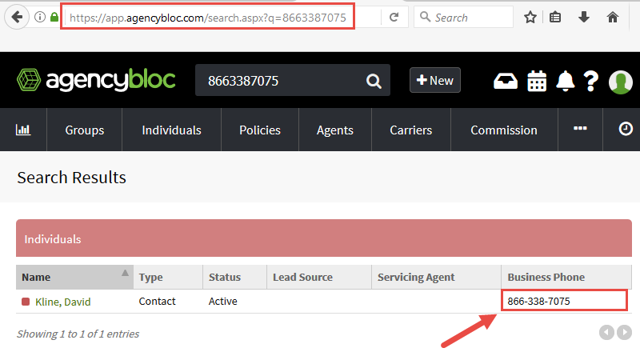This screenshot has height=364, width=640.
Task: Open dashboard bar chart icon
Action: (x=23, y=130)
